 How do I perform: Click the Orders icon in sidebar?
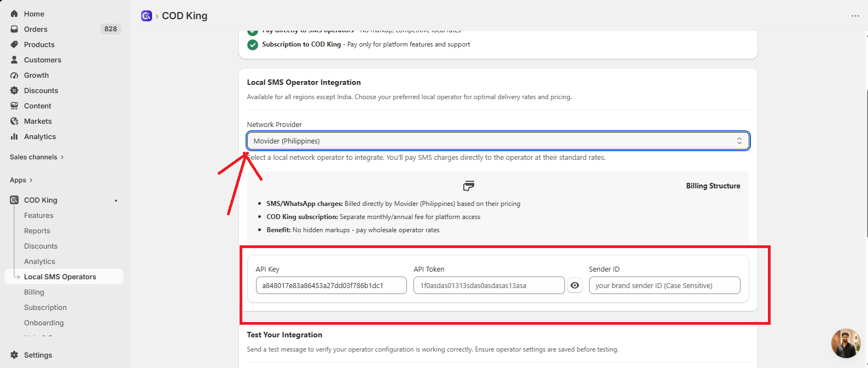pyautogui.click(x=14, y=29)
